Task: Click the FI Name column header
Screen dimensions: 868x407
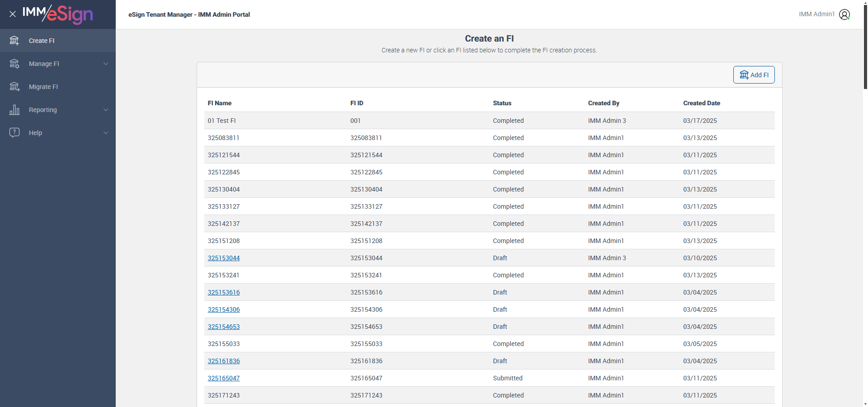Action: [x=219, y=103]
